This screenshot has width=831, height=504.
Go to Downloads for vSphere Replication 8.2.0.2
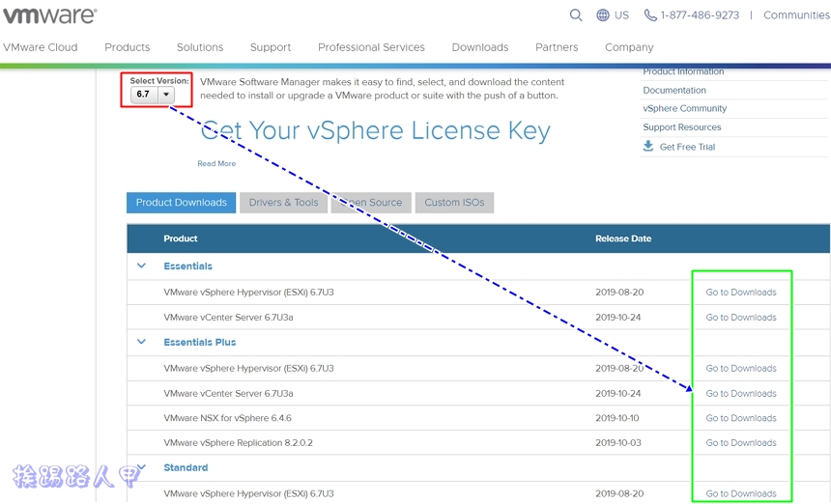click(741, 442)
